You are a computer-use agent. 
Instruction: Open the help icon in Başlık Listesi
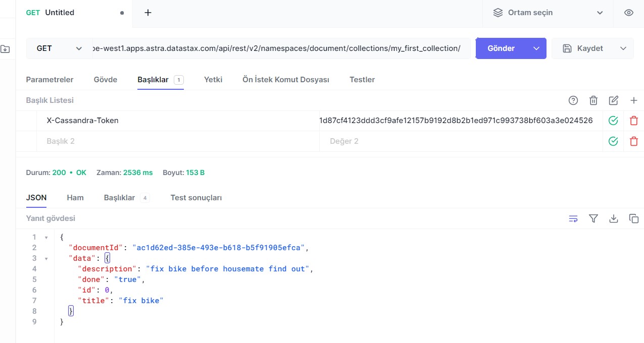(x=573, y=100)
